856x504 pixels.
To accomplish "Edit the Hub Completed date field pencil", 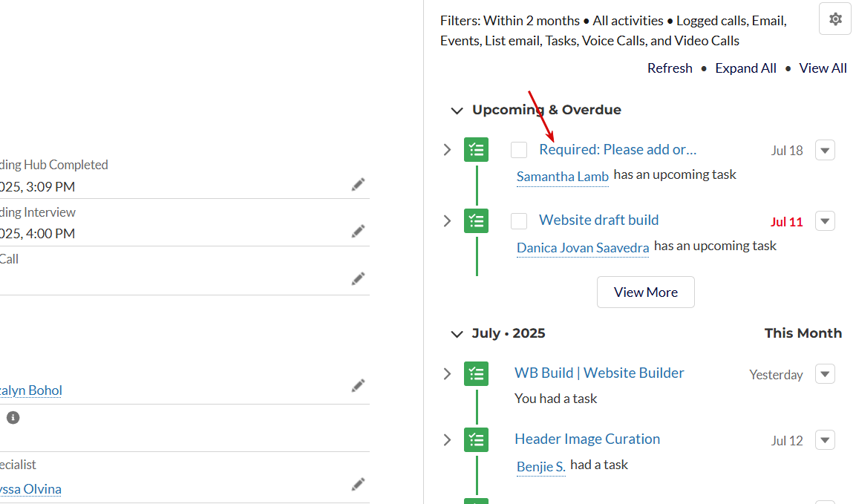I will click(x=358, y=185).
